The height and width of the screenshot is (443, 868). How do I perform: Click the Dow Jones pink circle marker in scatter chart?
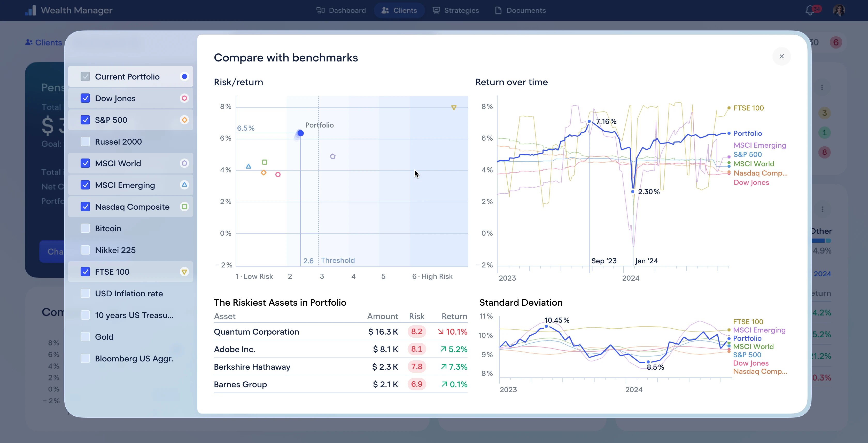point(278,174)
